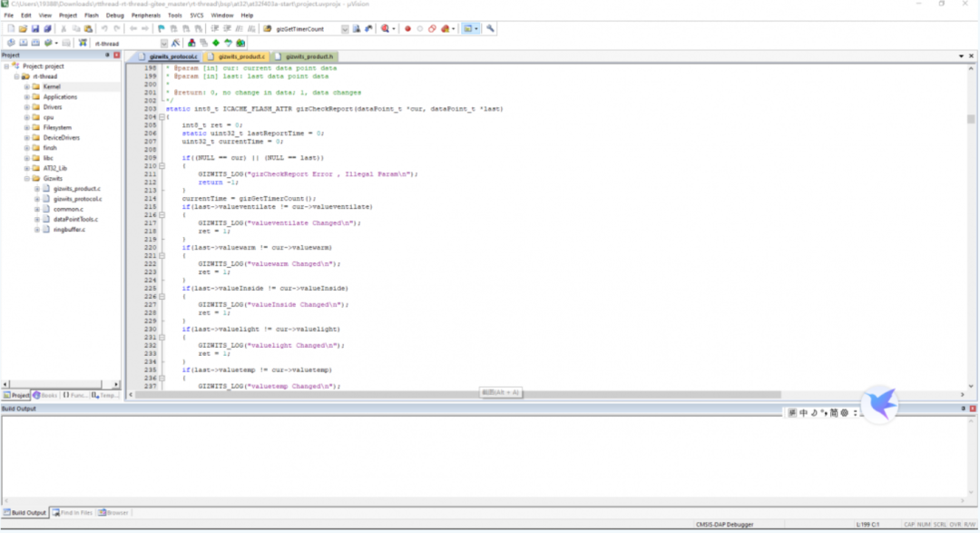Collapse the Gizwits folder group
Image resolution: width=980 pixels, height=533 pixels.
[26, 179]
